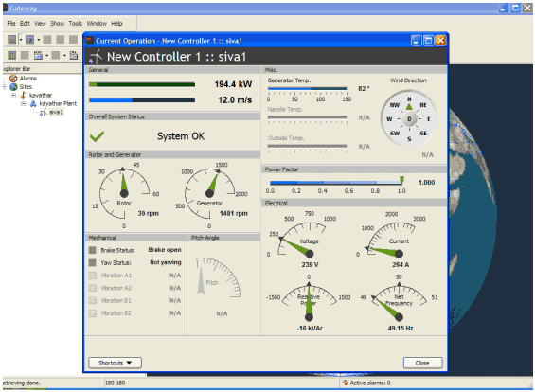Open the View menu
The height and width of the screenshot is (392, 535).
pyautogui.click(x=40, y=24)
